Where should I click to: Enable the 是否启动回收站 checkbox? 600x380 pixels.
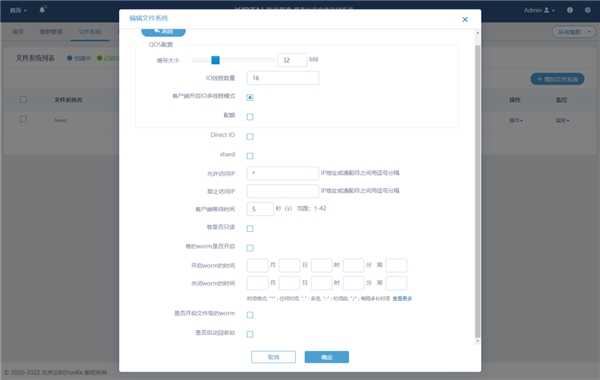point(250,334)
